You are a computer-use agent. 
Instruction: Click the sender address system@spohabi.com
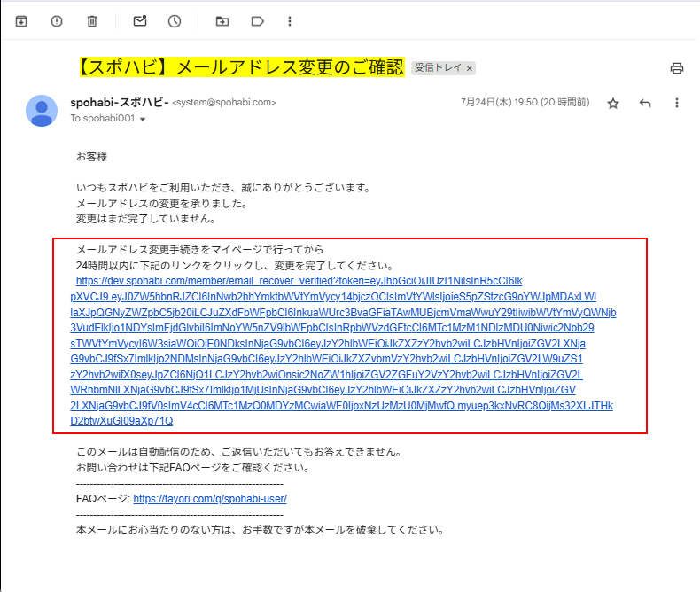pos(224,102)
